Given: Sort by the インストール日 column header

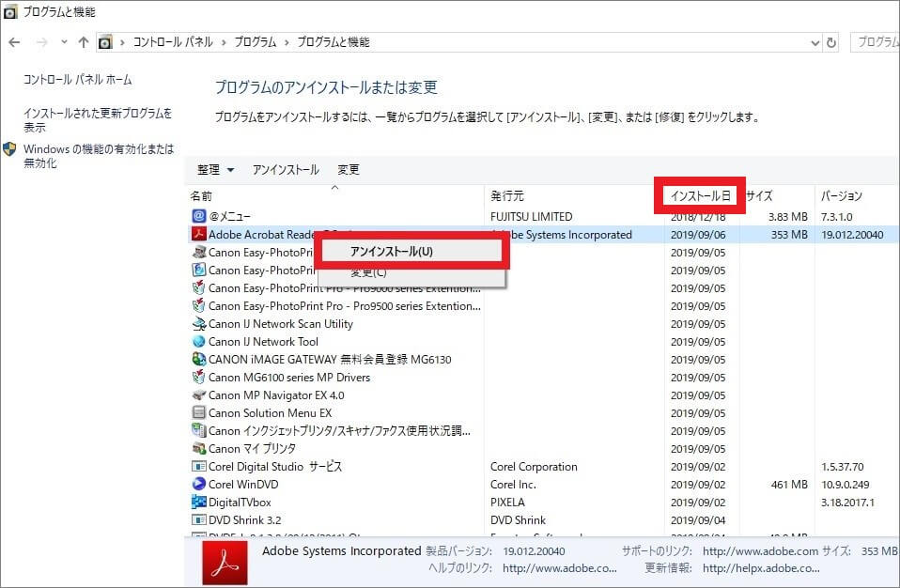Looking at the screenshot, I should [700, 196].
